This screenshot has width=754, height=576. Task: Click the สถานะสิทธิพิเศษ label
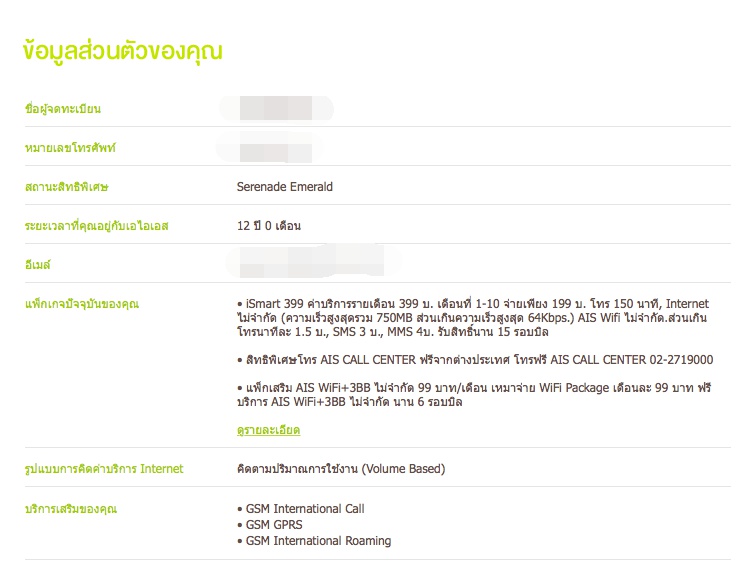(65, 187)
